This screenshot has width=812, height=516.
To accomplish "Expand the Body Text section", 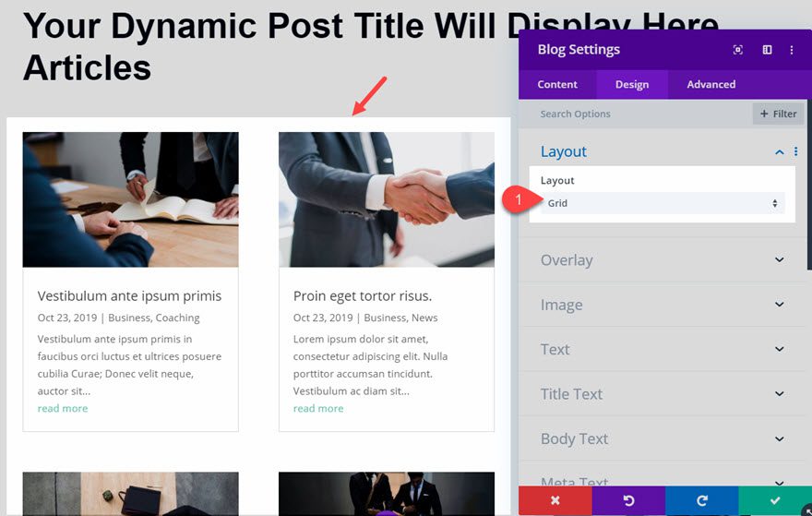I will (x=663, y=438).
